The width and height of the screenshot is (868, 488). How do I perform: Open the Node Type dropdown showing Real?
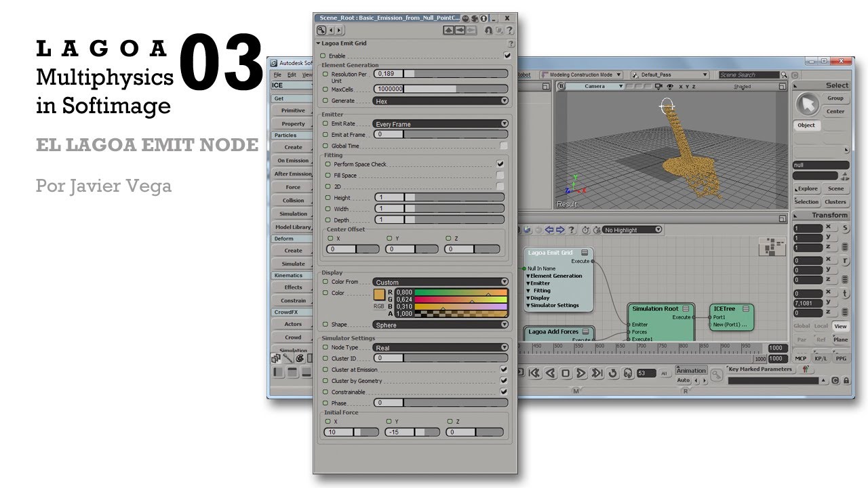point(440,347)
